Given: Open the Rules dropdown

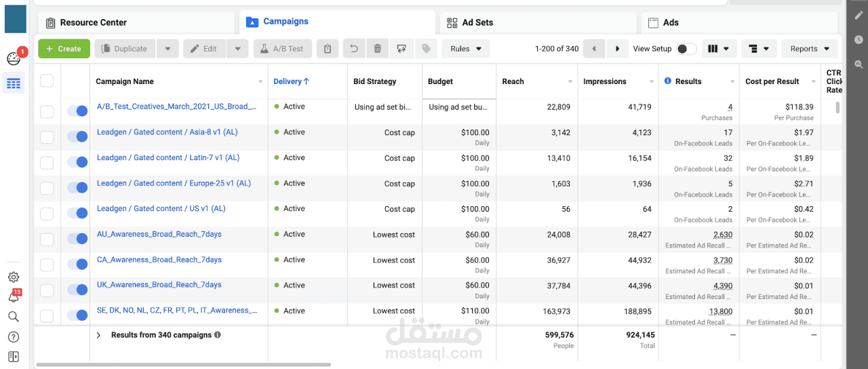Looking at the screenshot, I should [x=465, y=49].
